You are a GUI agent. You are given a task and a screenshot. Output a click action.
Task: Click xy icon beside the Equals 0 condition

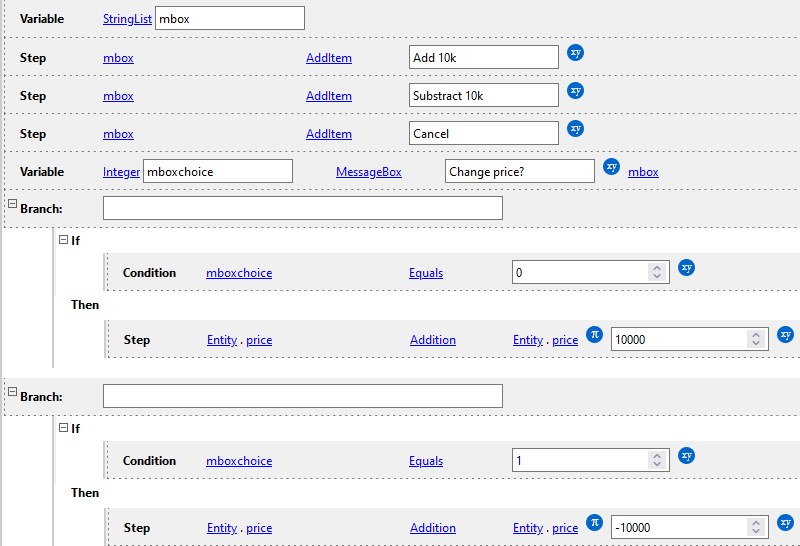[686, 267]
